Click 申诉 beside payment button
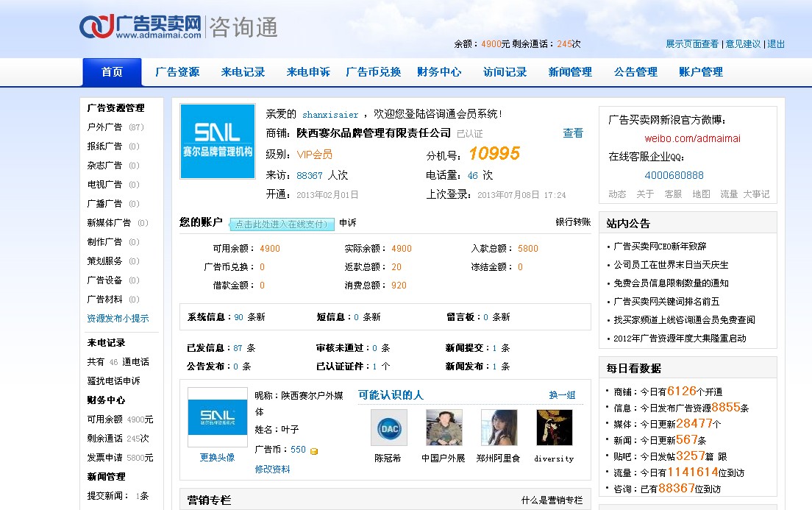Image resolution: width=812 pixels, height=510 pixels. 348,223
